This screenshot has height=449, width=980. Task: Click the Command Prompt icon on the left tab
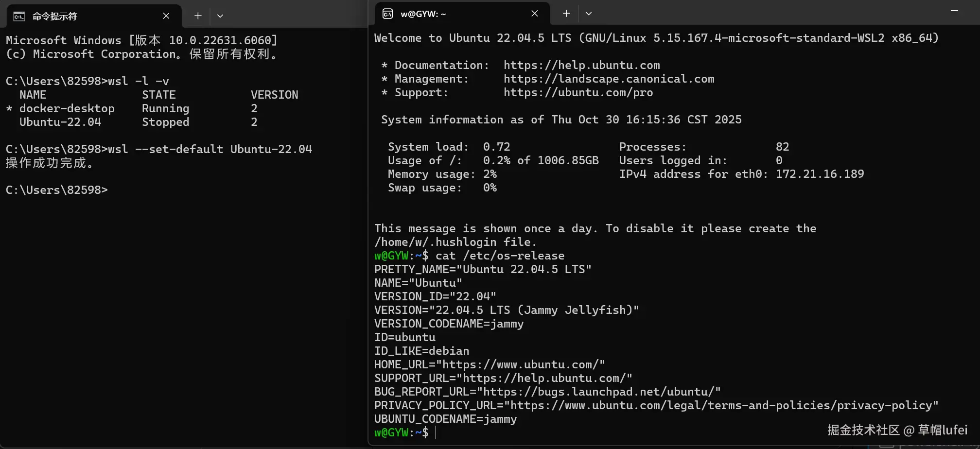(x=19, y=17)
